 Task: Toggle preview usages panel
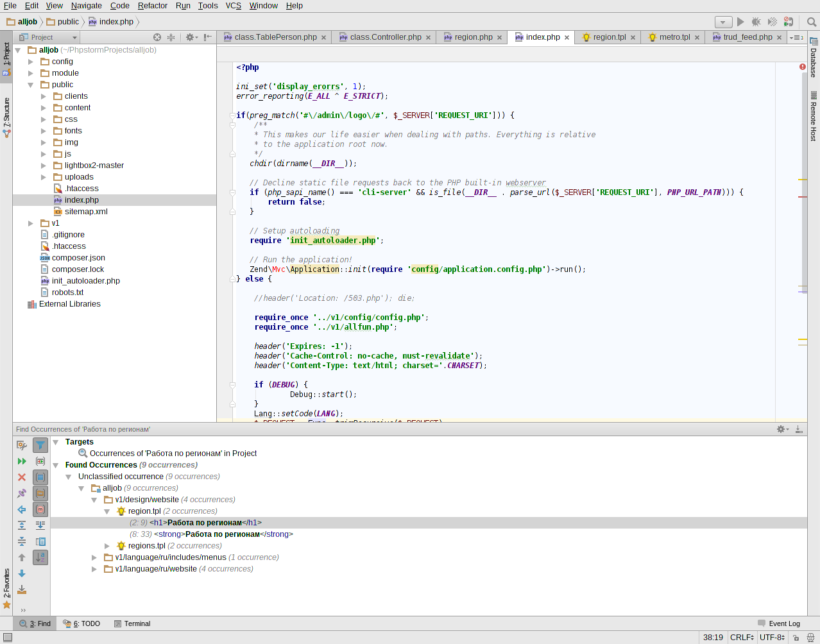(40, 541)
